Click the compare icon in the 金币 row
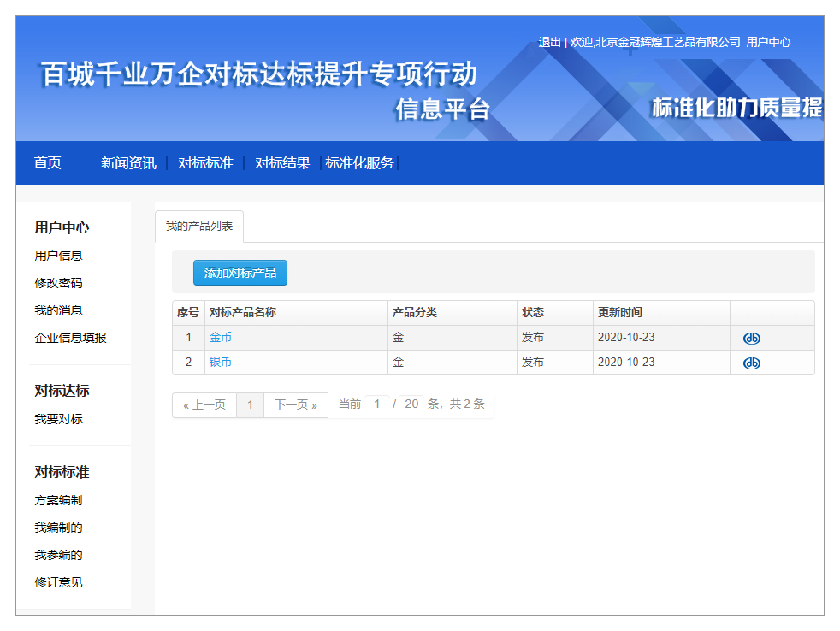 click(751, 338)
